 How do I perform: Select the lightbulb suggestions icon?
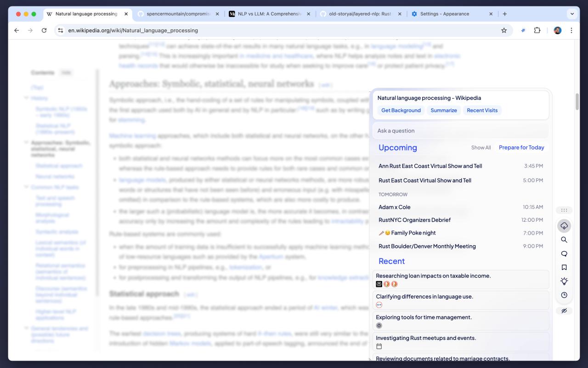(564, 281)
